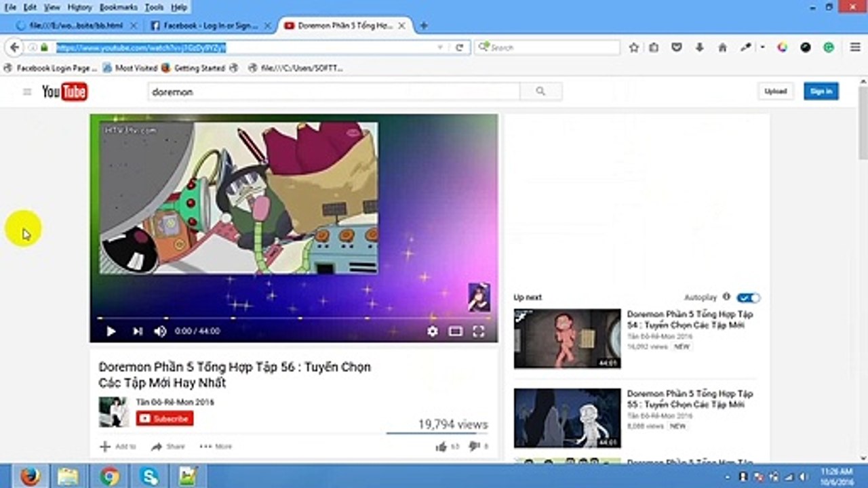Screen dimensions: 868x488
Task: Switch to the bb.html file tab
Action: (x=75, y=26)
